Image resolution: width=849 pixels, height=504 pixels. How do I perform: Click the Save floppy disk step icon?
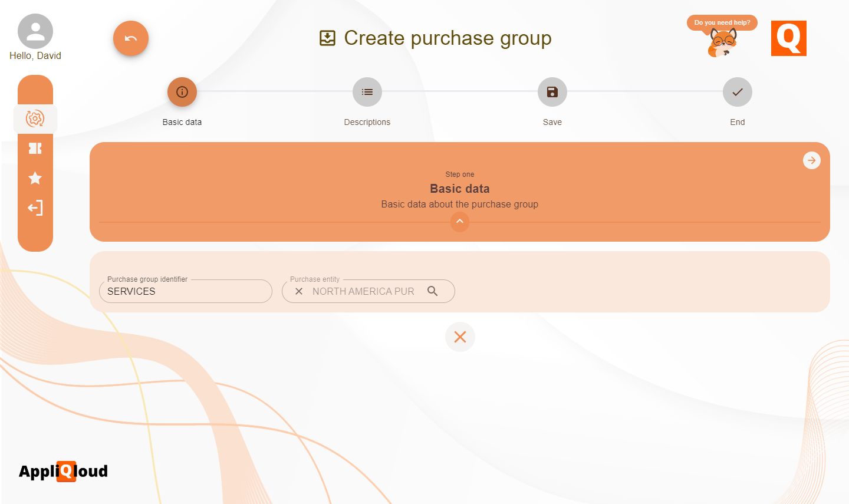(x=552, y=92)
